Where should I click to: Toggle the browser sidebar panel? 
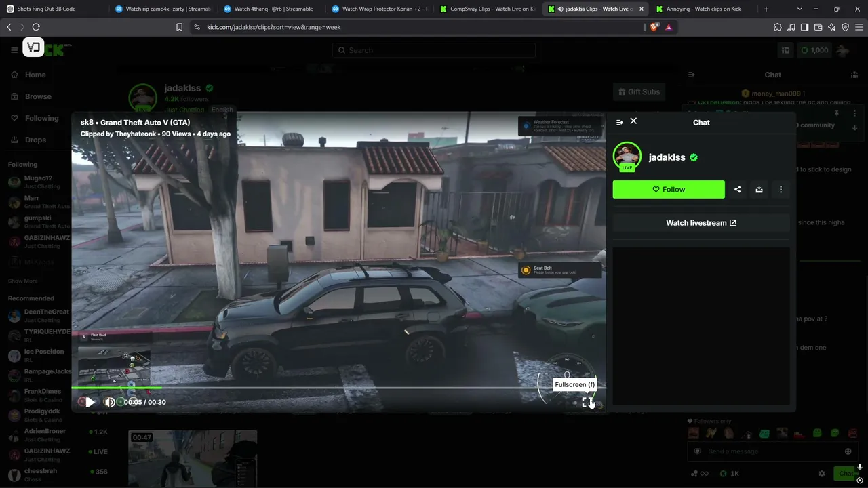804,27
